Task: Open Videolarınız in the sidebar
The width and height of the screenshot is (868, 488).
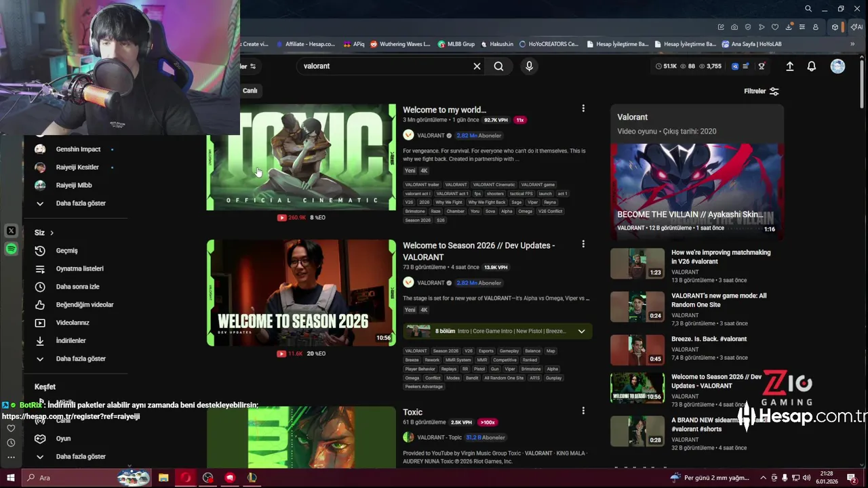Action: point(73,323)
